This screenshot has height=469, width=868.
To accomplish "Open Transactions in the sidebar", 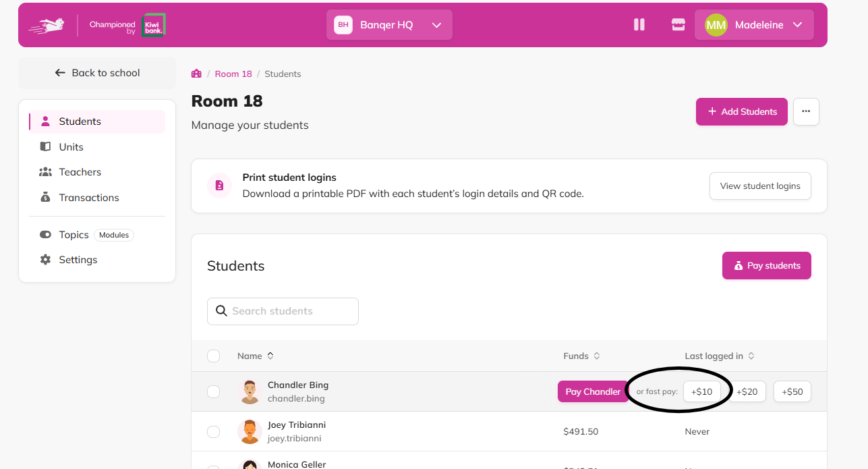I will tap(97, 198).
